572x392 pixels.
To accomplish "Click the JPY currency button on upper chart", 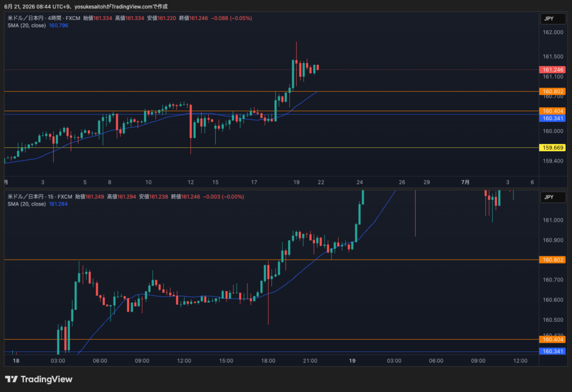I will [552, 18].
